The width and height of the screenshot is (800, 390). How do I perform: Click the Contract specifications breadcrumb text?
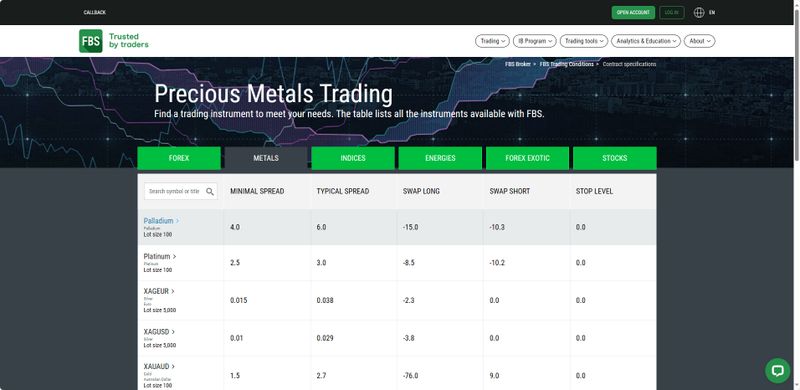[630, 64]
